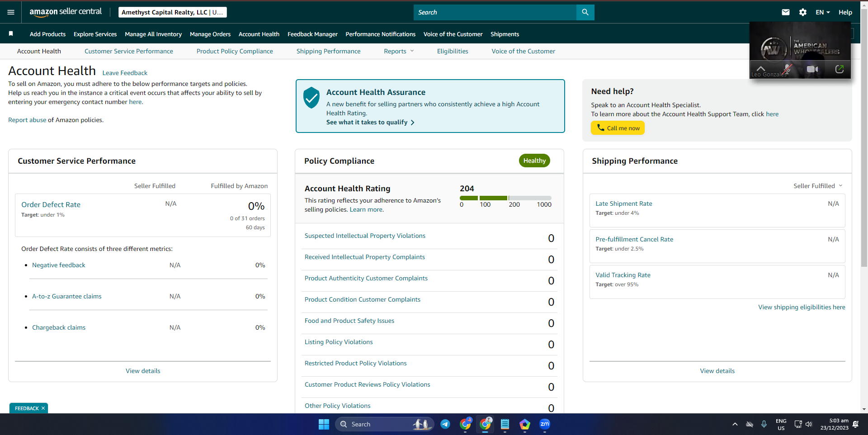Click the search magnifier button

(585, 12)
